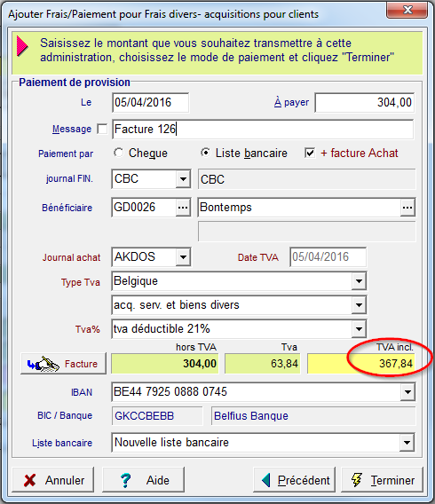Expand the IBAN account dropdown
Viewport: 435px width, 504px height.
point(407,392)
